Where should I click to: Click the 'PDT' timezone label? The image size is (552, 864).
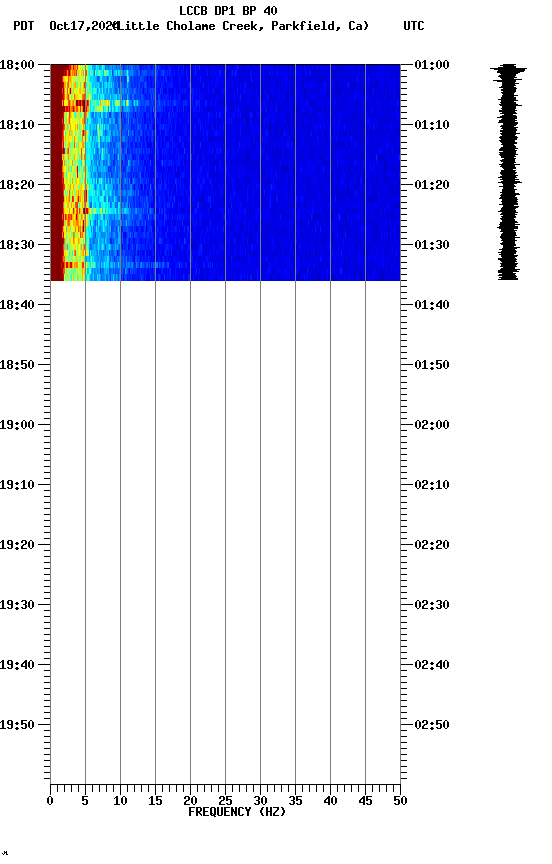(24, 26)
